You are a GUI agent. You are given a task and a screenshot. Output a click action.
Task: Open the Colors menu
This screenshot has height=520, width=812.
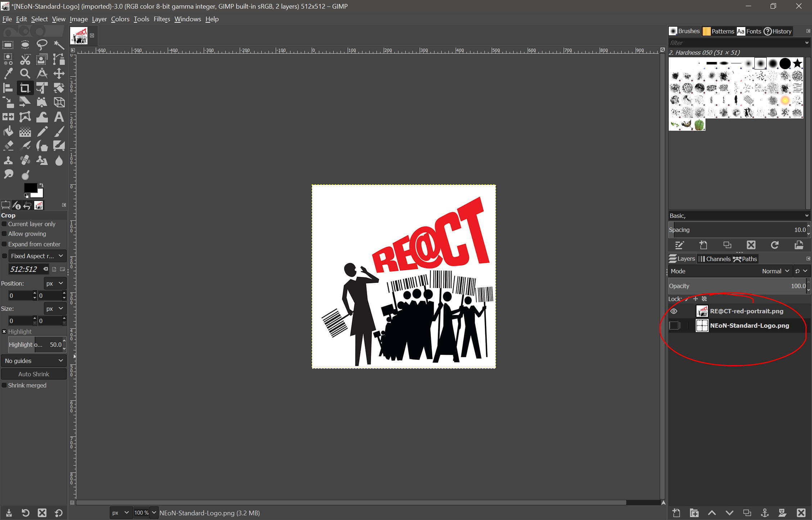120,19
